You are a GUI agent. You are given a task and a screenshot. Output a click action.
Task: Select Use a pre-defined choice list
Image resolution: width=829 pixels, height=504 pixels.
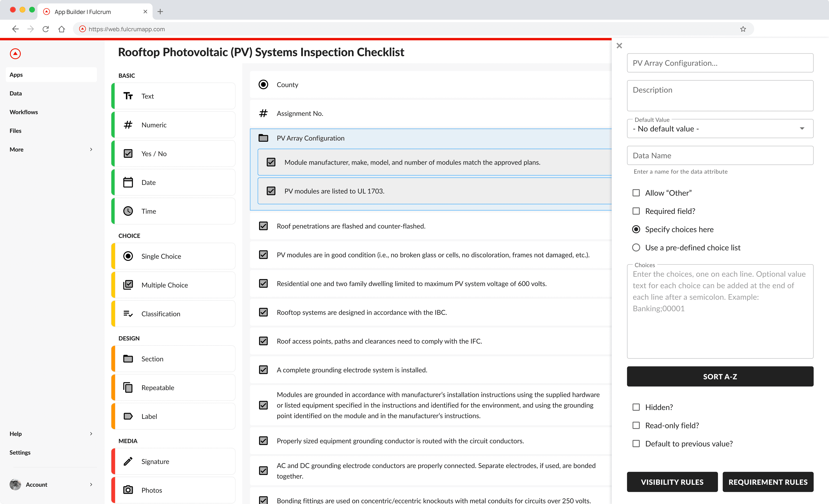coord(636,247)
